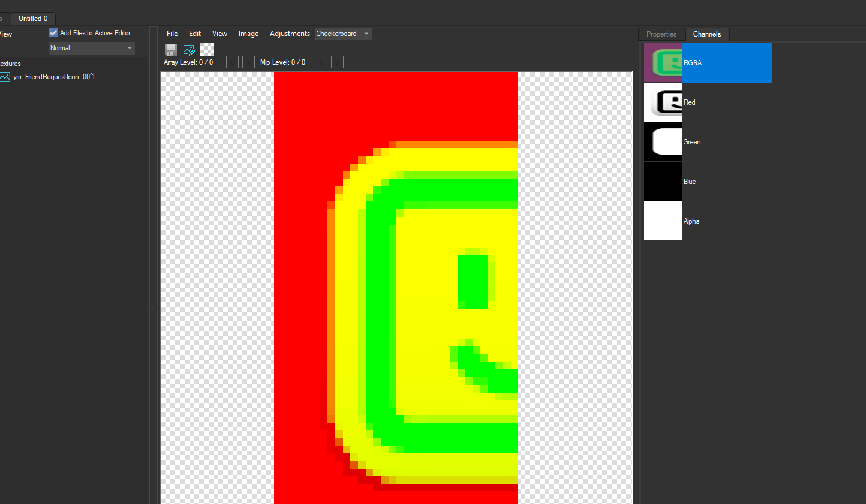
Task: Go to next array level
Action: pos(248,62)
